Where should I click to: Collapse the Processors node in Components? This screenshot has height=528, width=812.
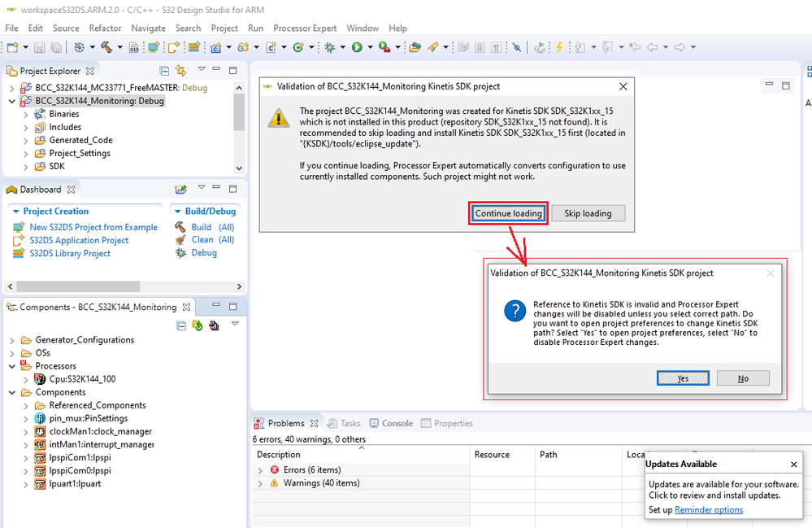click(x=12, y=366)
